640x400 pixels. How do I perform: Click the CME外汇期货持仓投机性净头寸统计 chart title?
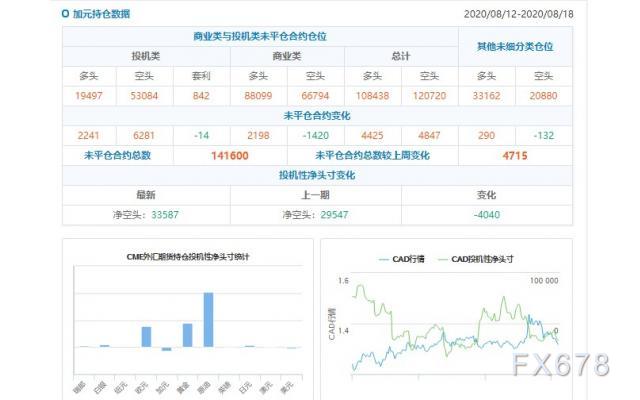point(188,257)
